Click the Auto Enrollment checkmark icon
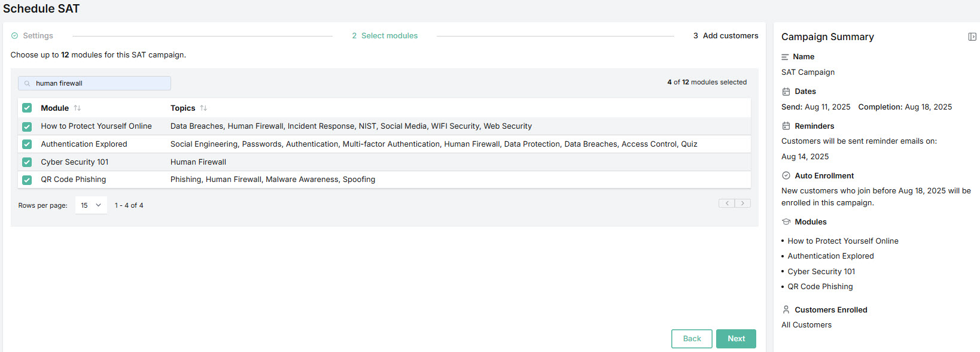This screenshot has width=980, height=352. pos(786,176)
